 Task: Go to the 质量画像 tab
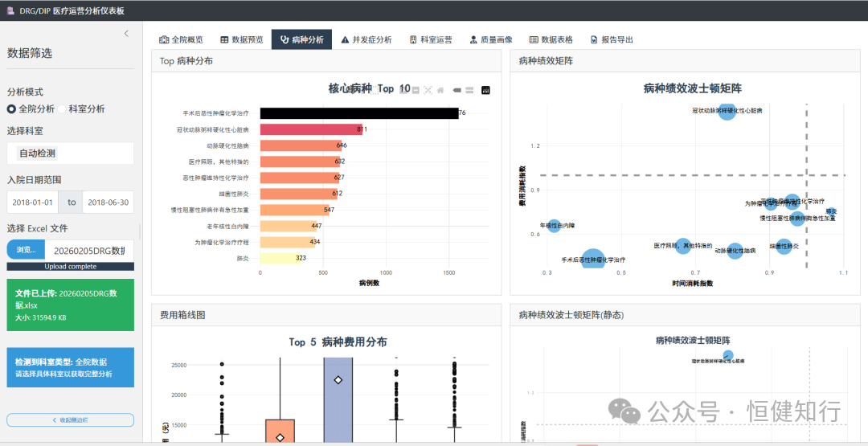coord(491,39)
